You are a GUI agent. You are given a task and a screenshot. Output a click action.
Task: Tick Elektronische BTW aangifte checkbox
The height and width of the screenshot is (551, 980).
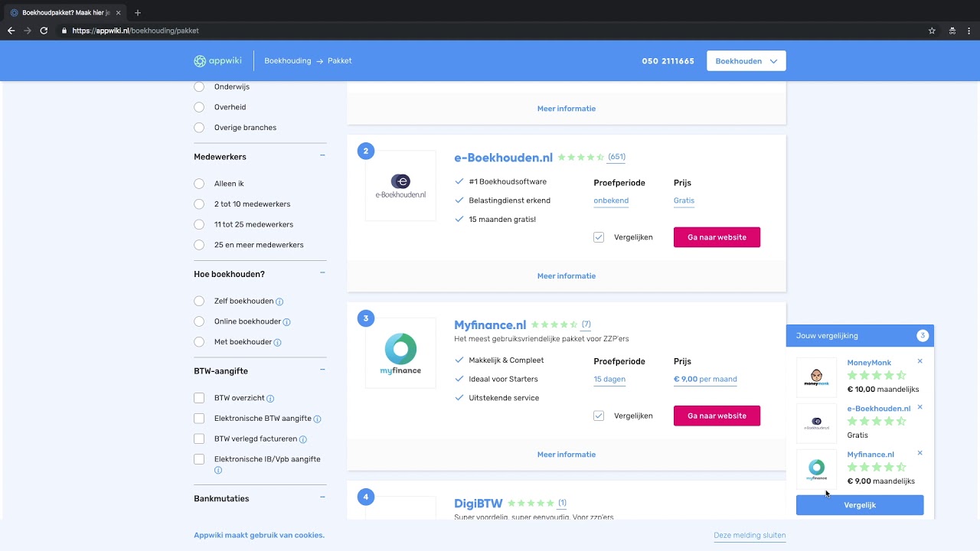click(x=199, y=419)
